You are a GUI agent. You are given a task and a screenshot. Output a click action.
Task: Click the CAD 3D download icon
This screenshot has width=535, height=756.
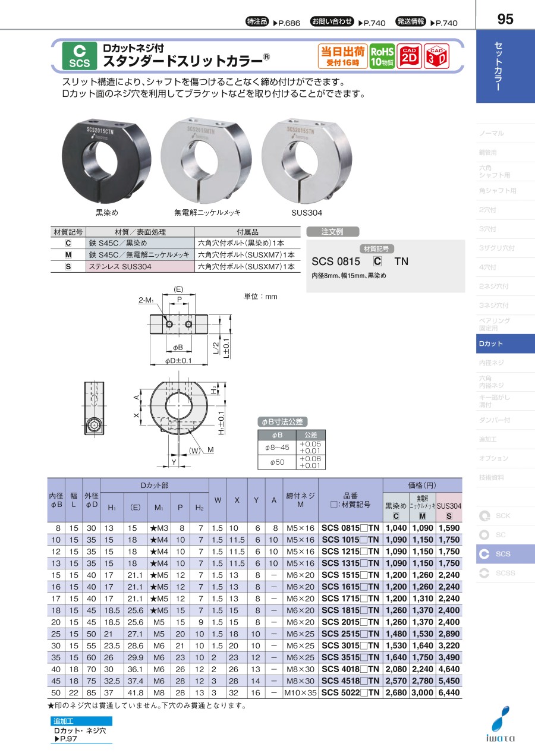436,57
